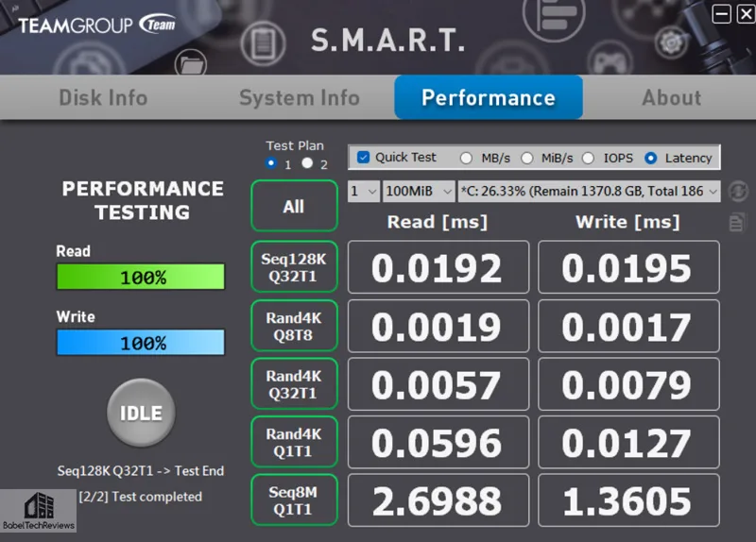Image resolution: width=756 pixels, height=542 pixels.
Task: Choose the MiB/s unit option
Action: [x=527, y=158]
